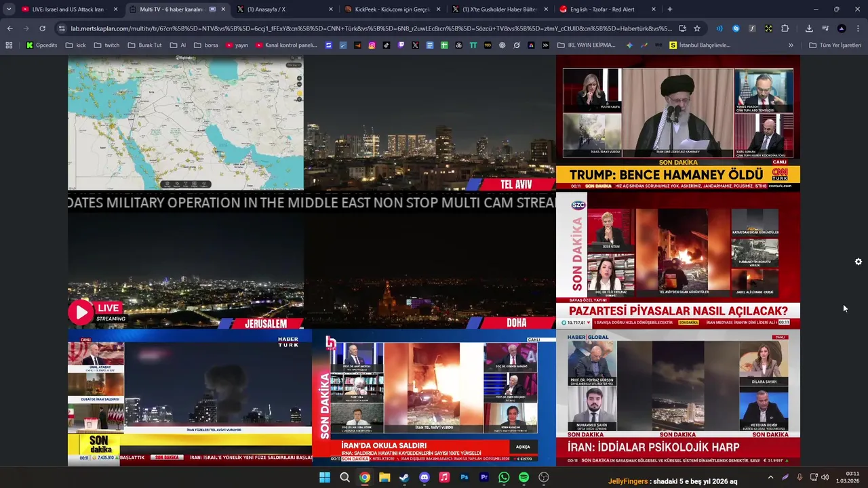
Task: Open WhatsApp from the taskbar
Action: (504, 477)
